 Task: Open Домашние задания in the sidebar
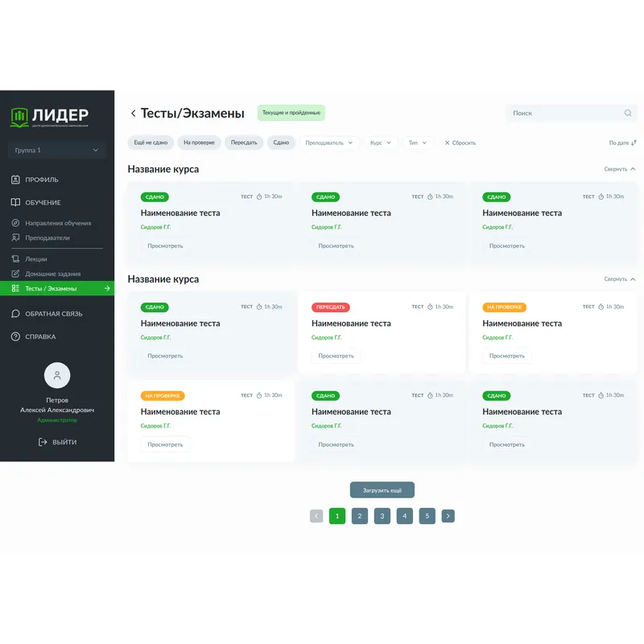click(52, 274)
